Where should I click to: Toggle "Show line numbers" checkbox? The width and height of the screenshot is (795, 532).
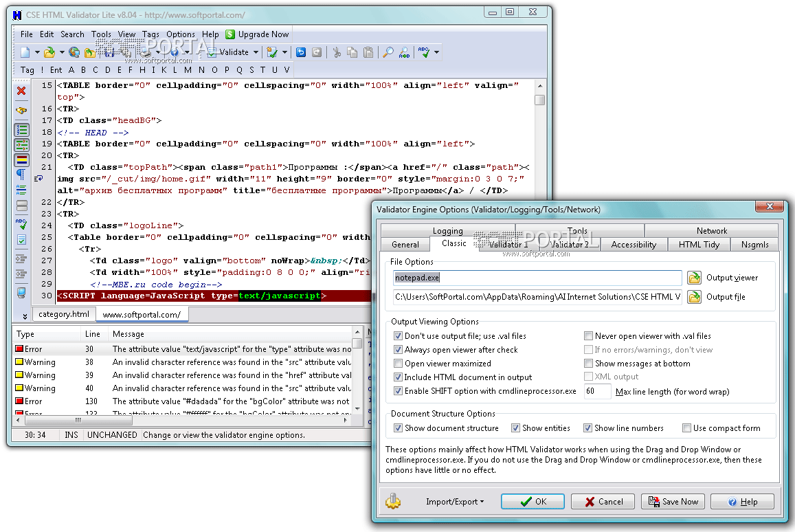tap(587, 428)
